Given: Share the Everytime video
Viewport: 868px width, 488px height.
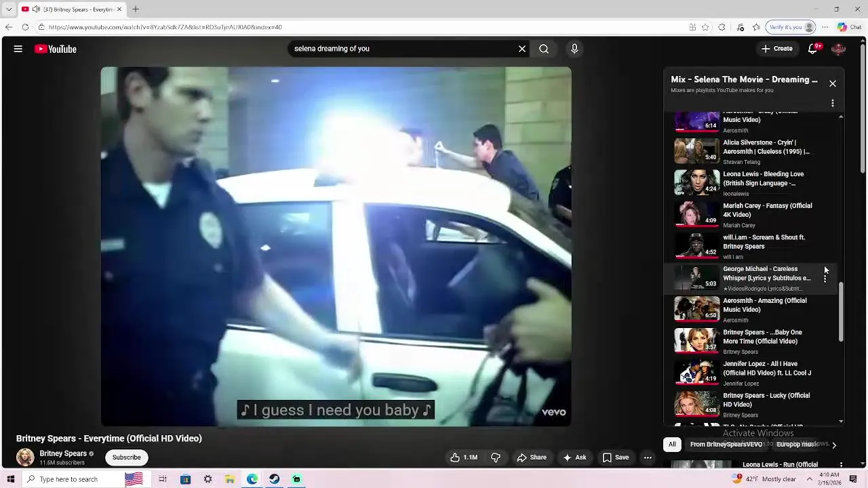Looking at the screenshot, I should [x=532, y=457].
